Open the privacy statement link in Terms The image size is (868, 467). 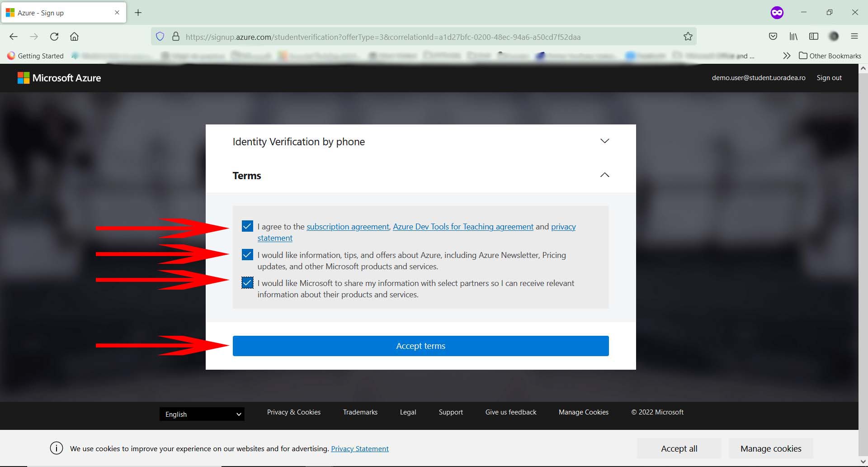tap(563, 227)
